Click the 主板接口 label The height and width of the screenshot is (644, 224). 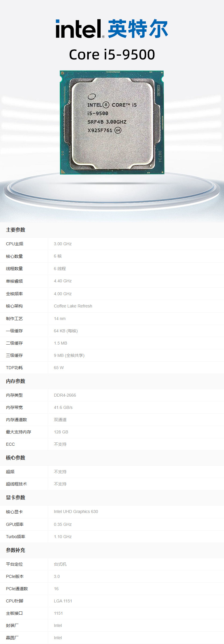tap(14, 613)
